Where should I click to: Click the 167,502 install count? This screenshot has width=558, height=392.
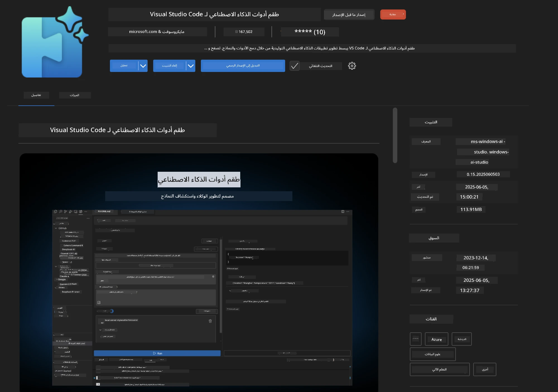pos(244,32)
